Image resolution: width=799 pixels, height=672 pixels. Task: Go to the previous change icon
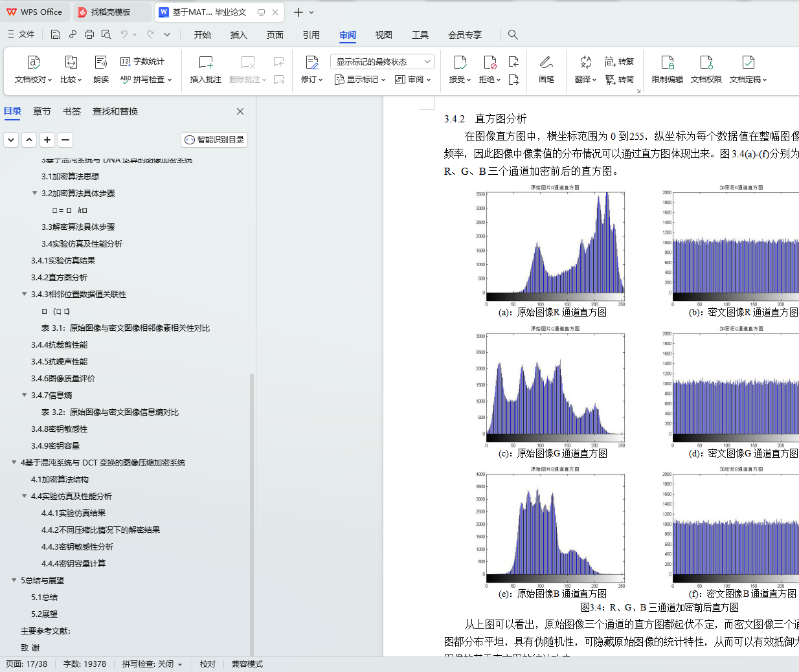pyautogui.click(x=513, y=62)
